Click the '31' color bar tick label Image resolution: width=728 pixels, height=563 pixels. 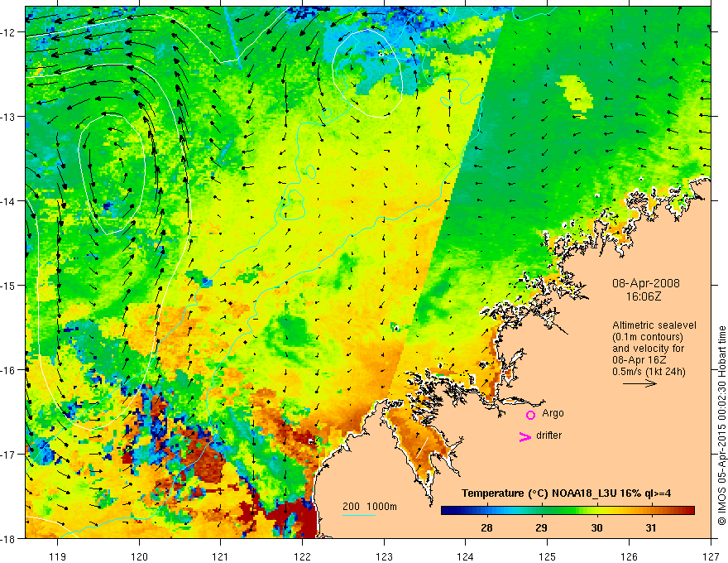pyautogui.click(x=651, y=528)
